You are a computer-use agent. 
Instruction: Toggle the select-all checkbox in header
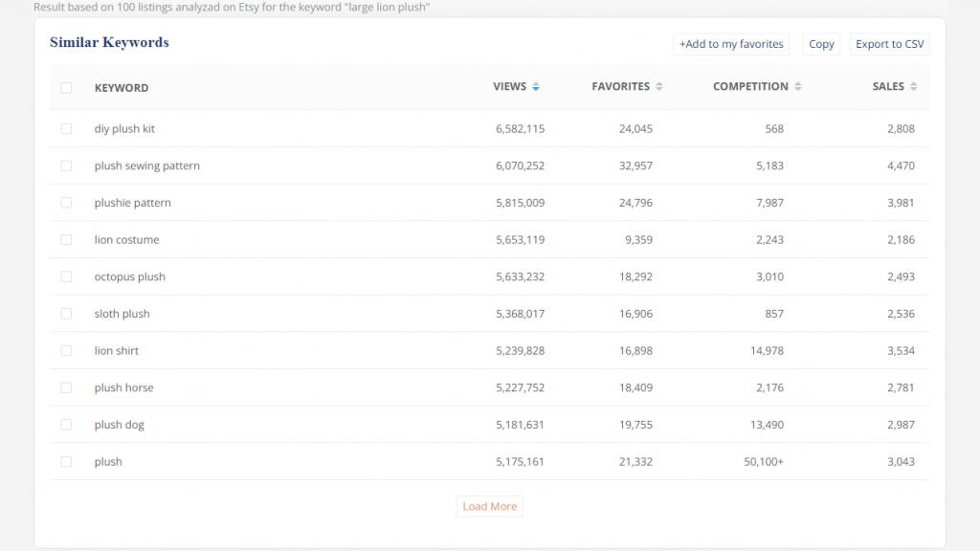point(66,88)
